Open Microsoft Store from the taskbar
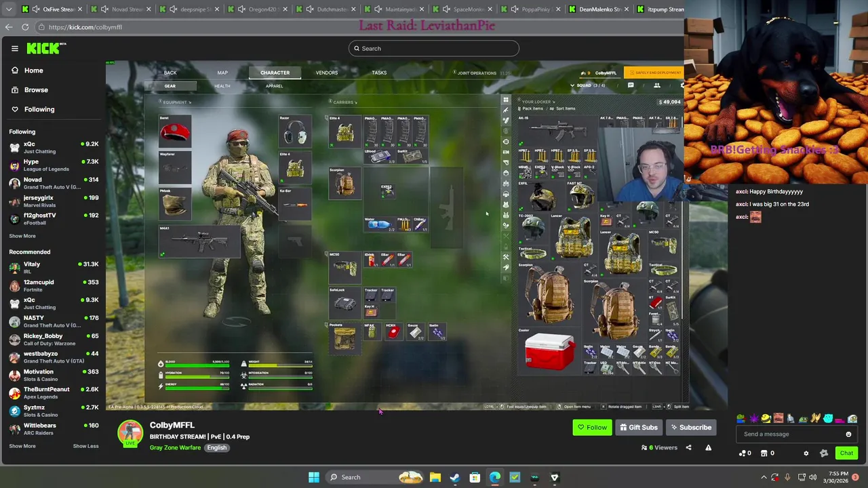The width and height of the screenshot is (868, 488). point(475,478)
